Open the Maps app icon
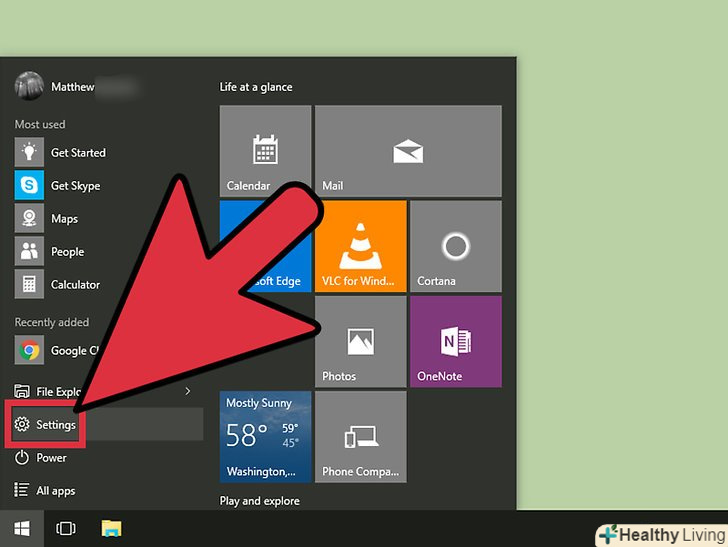Screen dimensions: 728x547 click(x=29, y=218)
